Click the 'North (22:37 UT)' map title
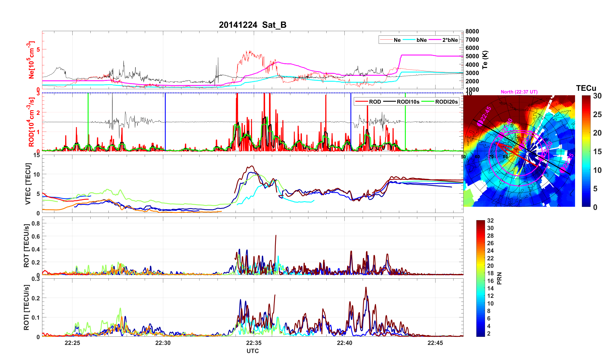This screenshot has width=602, height=364. click(x=519, y=92)
